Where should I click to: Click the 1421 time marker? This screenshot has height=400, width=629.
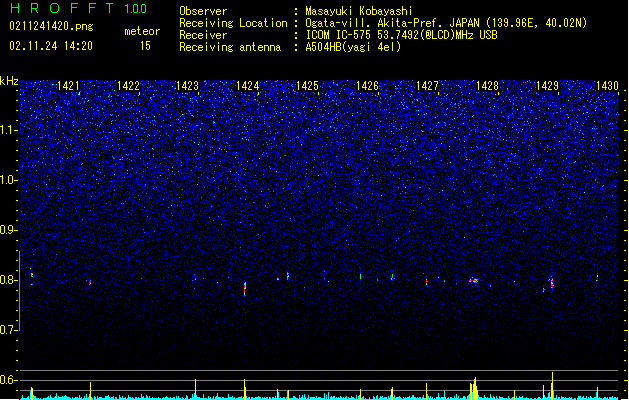[x=68, y=86]
